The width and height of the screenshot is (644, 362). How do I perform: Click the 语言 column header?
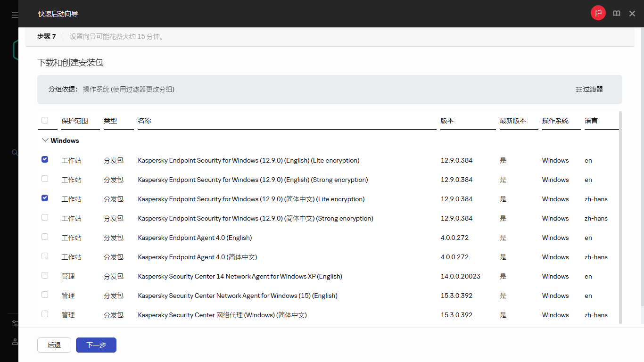(x=591, y=121)
